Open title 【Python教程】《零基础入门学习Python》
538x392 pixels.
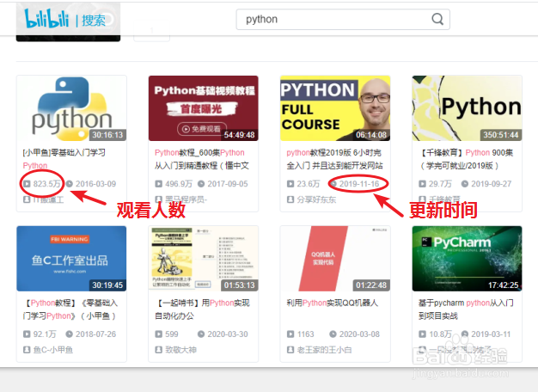(70, 309)
